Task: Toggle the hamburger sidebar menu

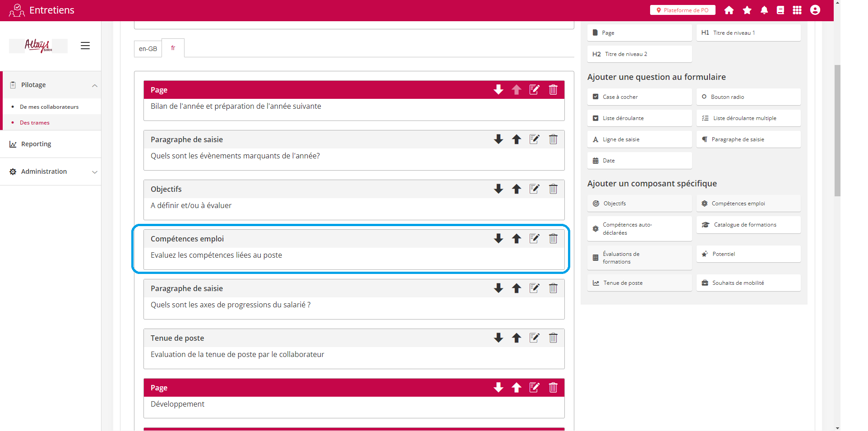Action: (x=85, y=46)
